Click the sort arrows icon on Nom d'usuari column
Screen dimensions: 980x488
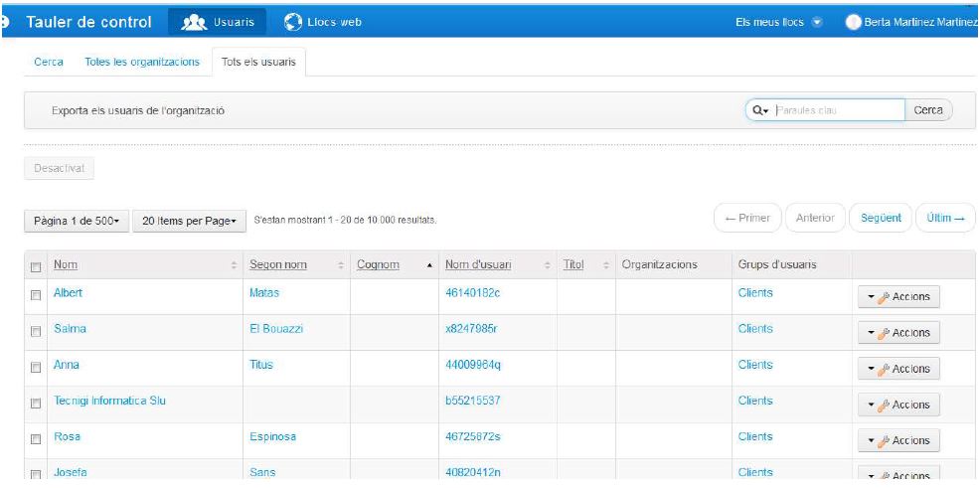tap(548, 264)
